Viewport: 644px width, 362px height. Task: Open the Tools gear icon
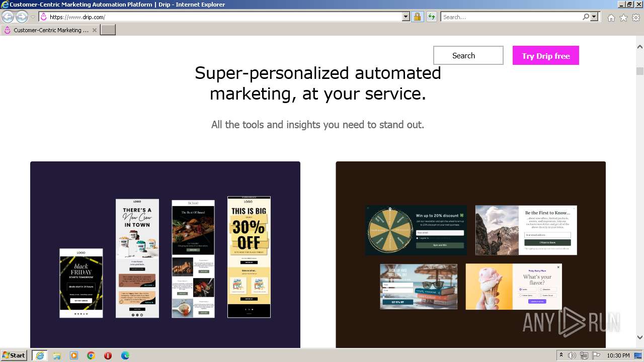636,18
